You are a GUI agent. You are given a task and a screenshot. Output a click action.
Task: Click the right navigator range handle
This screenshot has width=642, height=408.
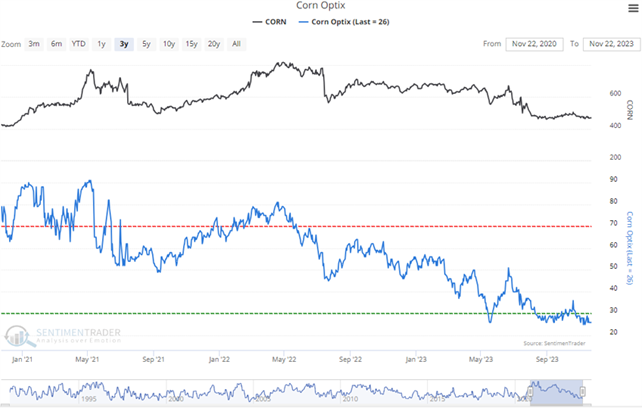point(583,392)
